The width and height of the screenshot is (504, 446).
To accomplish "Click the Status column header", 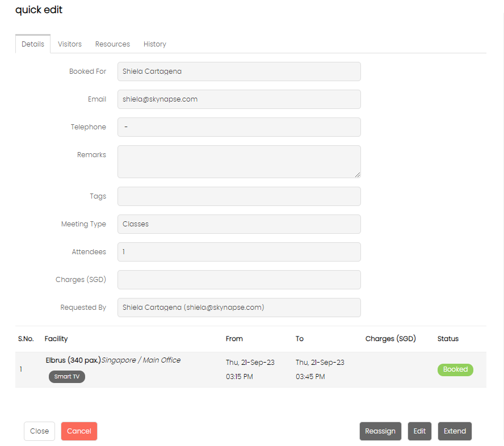I will pyautogui.click(x=448, y=339).
